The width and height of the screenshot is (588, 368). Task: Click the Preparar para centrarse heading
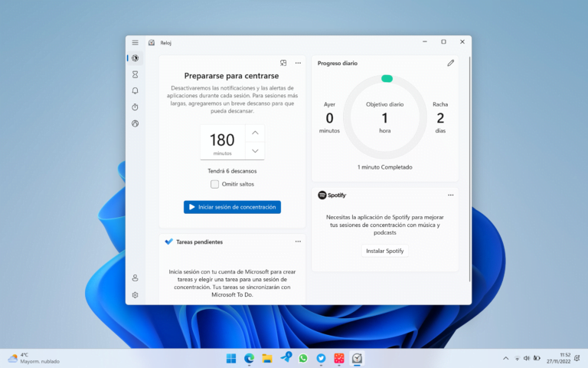[x=231, y=76]
